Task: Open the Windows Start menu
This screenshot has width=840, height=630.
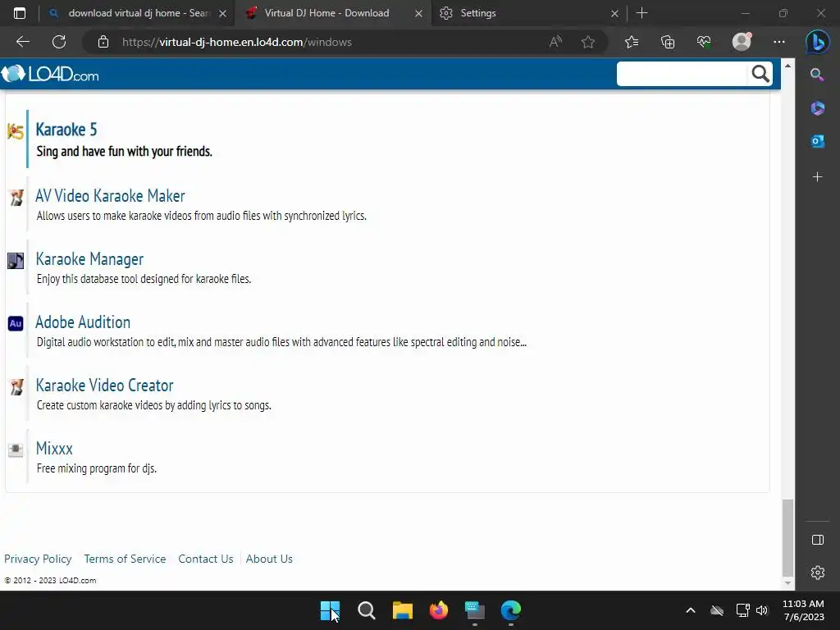Action: tap(330, 610)
